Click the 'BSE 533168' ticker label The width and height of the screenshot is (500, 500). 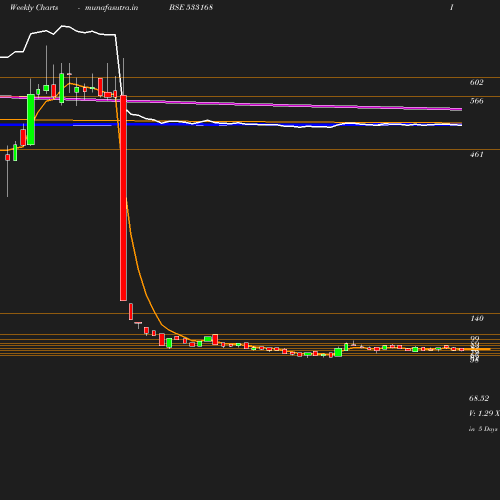pos(191,7)
